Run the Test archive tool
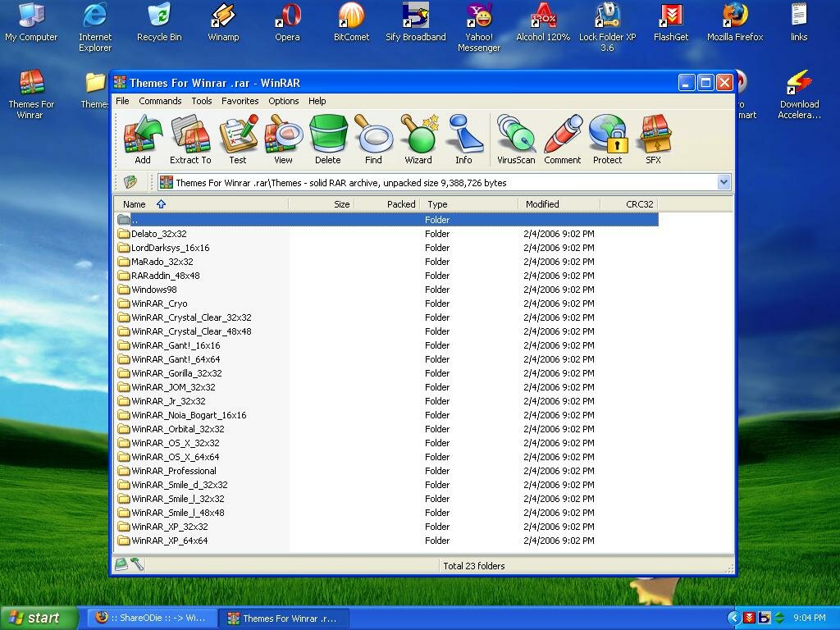The width and height of the screenshot is (840, 630). (x=238, y=139)
